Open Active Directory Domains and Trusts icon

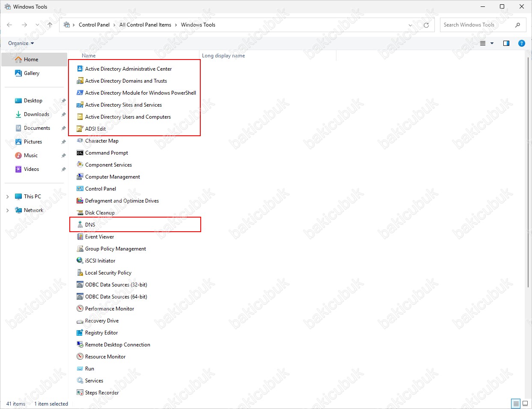(x=80, y=81)
